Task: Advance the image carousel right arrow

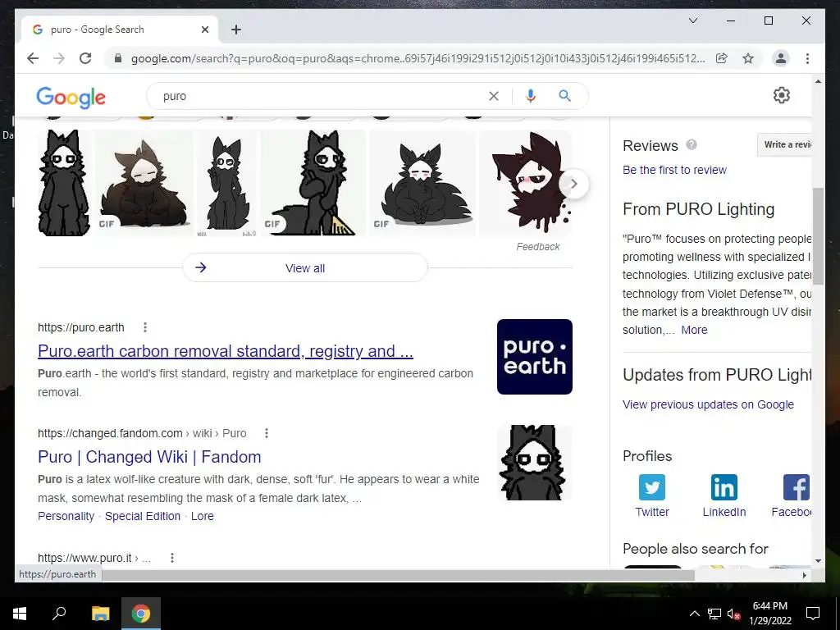Action: [x=573, y=184]
